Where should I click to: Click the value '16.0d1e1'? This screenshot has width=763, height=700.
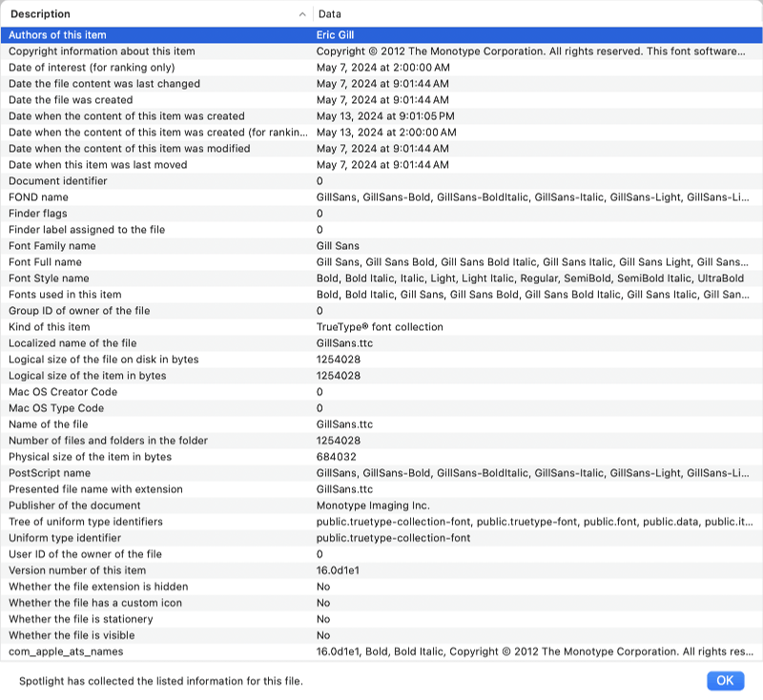[x=338, y=570]
